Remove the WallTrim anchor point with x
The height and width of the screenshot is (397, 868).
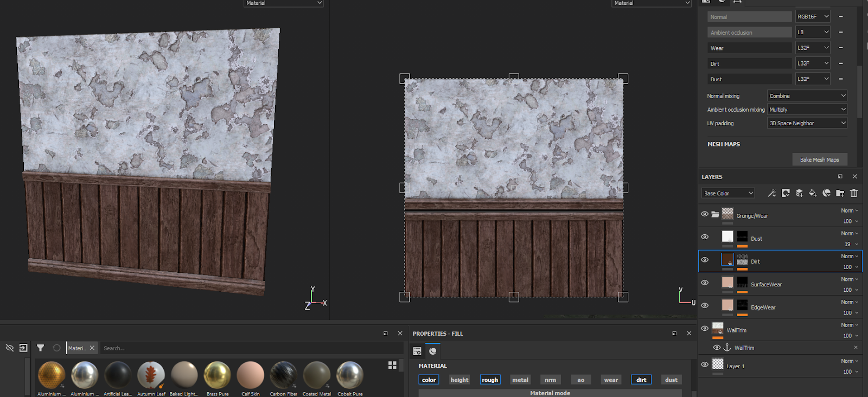click(856, 347)
